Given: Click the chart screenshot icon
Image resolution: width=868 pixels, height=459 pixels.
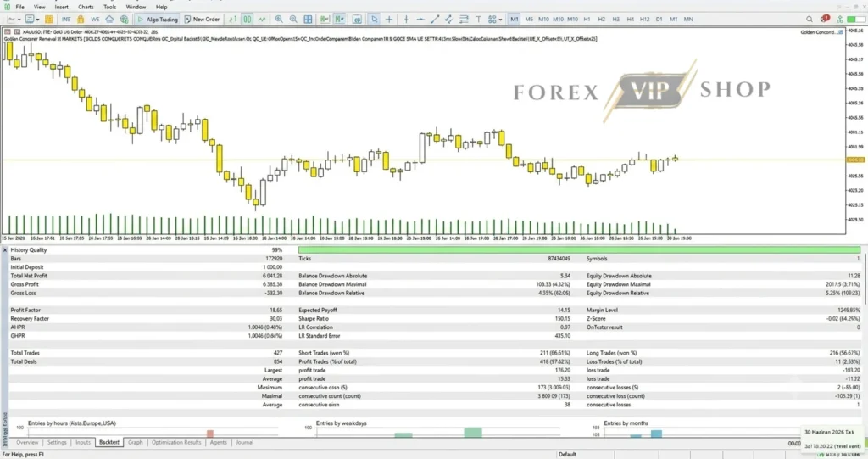Looking at the screenshot, I should point(357,20).
